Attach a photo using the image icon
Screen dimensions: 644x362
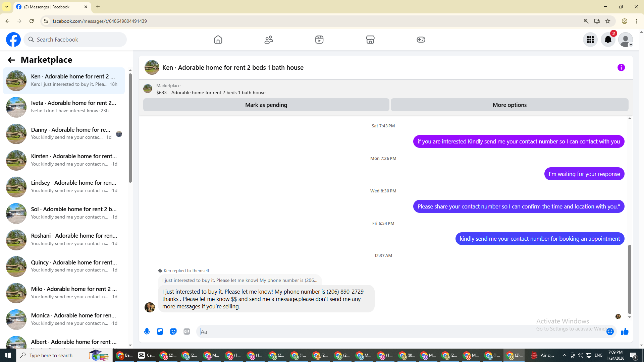[160, 331]
